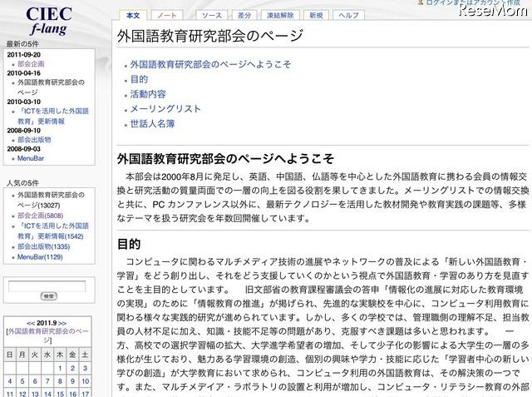Select day 9 in calendar
Image resolution: width=532 pixels, height=397 pixels.
point(72,381)
